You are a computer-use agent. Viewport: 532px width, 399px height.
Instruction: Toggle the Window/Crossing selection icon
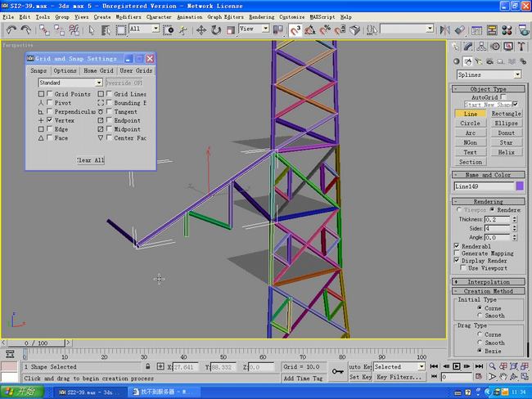click(x=168, y=30)
